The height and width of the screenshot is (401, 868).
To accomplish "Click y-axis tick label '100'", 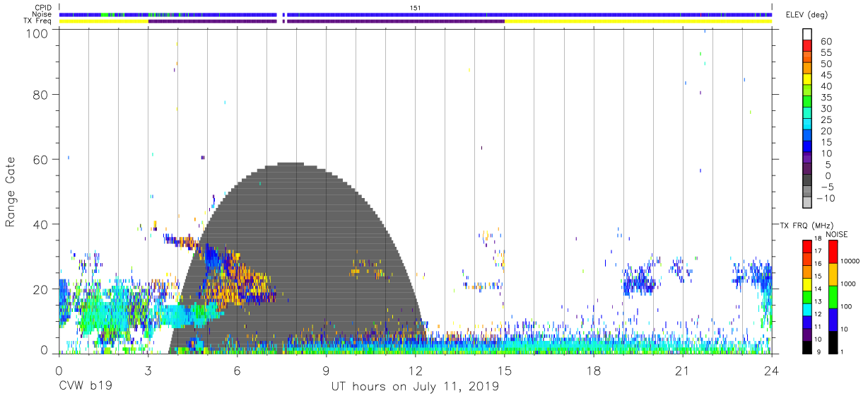I will coord(36,33).
